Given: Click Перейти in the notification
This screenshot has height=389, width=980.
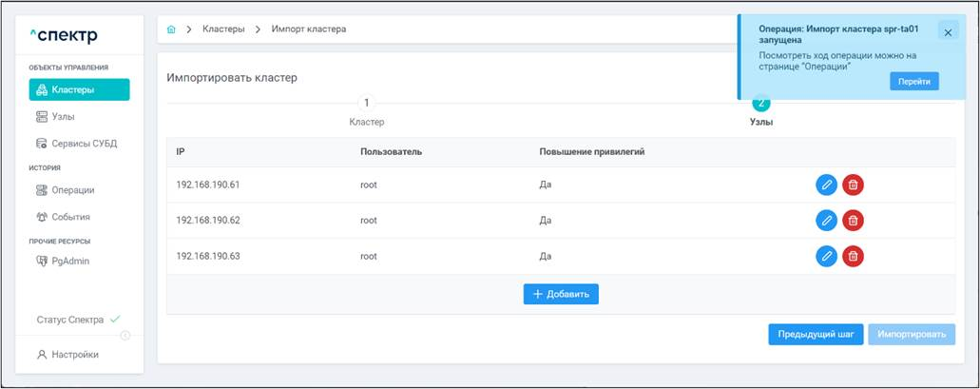Looking at the screenshot, I should (913, 82).
